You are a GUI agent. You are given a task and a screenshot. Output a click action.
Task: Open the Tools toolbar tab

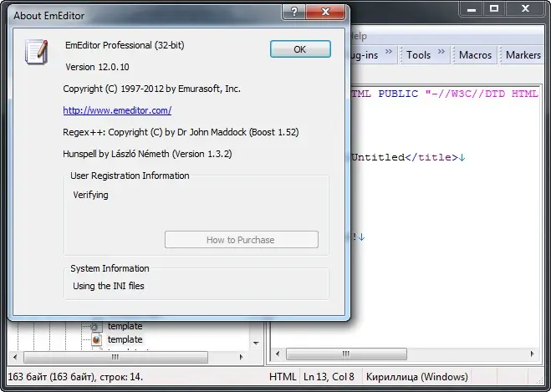click(x=418, y=55)
